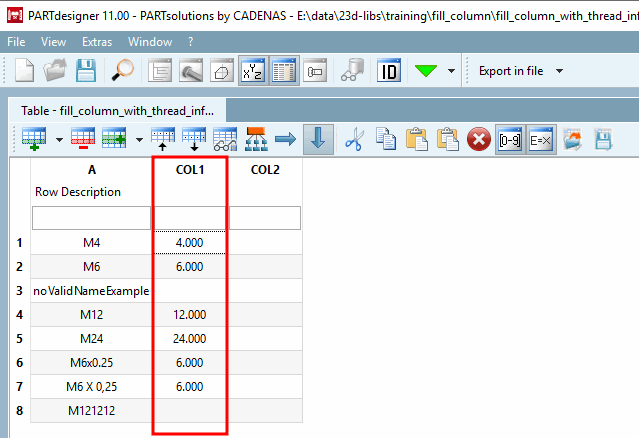Click the open table file icon

click(x=572, y=140)
